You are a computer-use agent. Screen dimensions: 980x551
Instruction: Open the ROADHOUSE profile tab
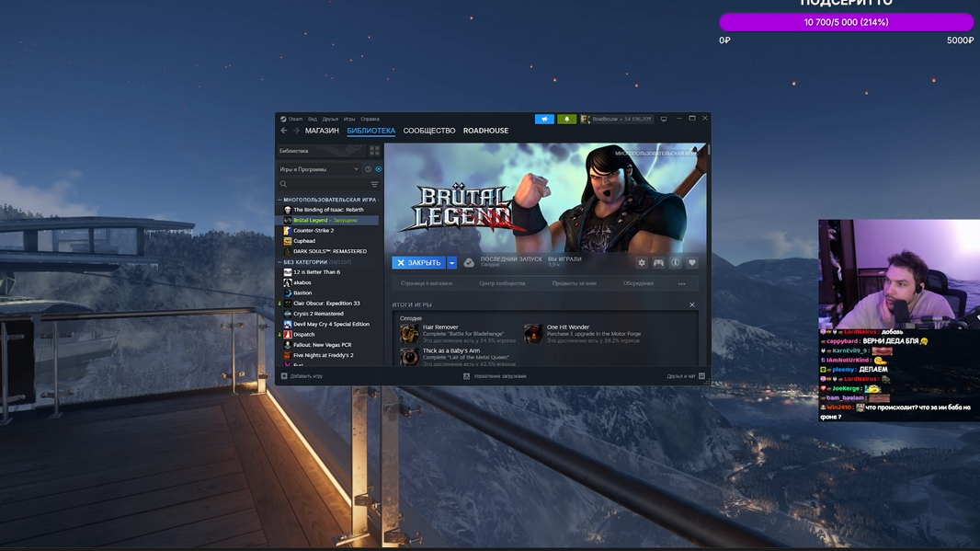pos(485,131)
